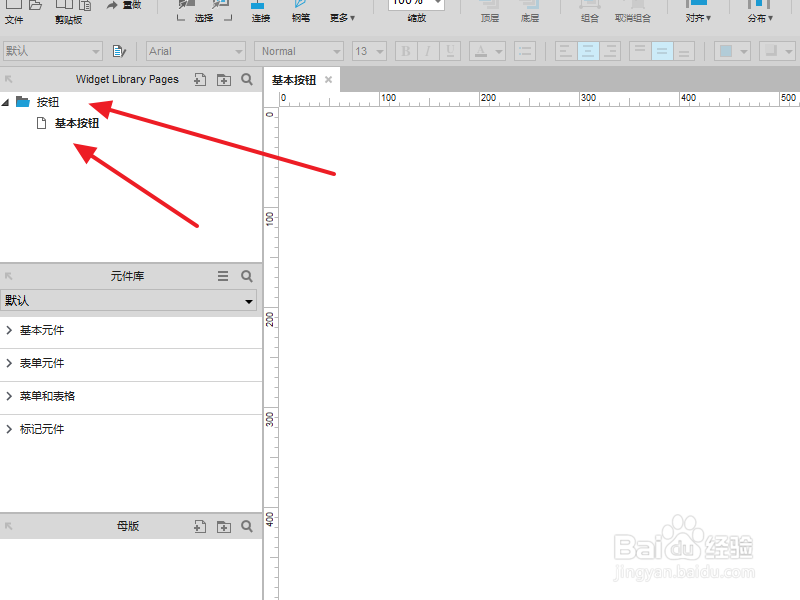
Task: Open the 默认 library selector dropdown
Action: pyautogui.click(x=128, y=301)
